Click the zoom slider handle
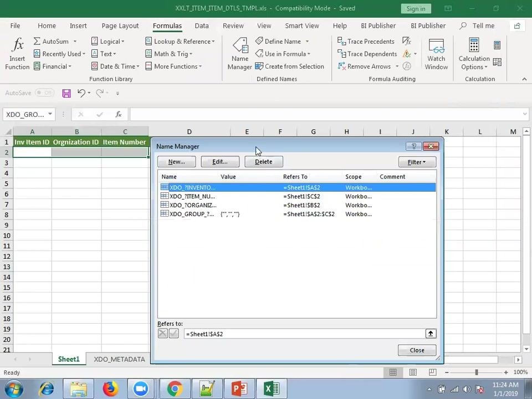The height and width of the screenshot is (399, 532). pyautogui.click(x=477, y=372)
